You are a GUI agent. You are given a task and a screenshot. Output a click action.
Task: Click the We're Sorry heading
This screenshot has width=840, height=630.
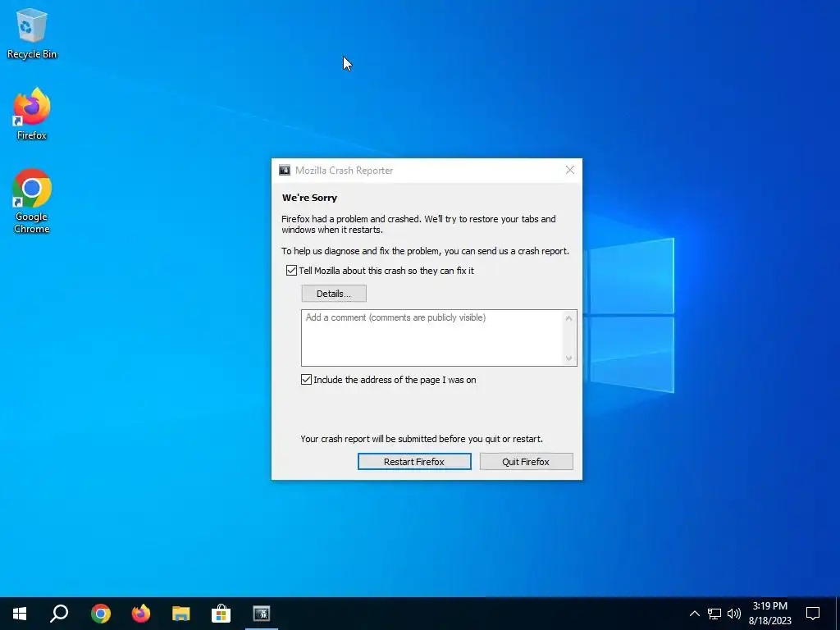click(309, 198)
